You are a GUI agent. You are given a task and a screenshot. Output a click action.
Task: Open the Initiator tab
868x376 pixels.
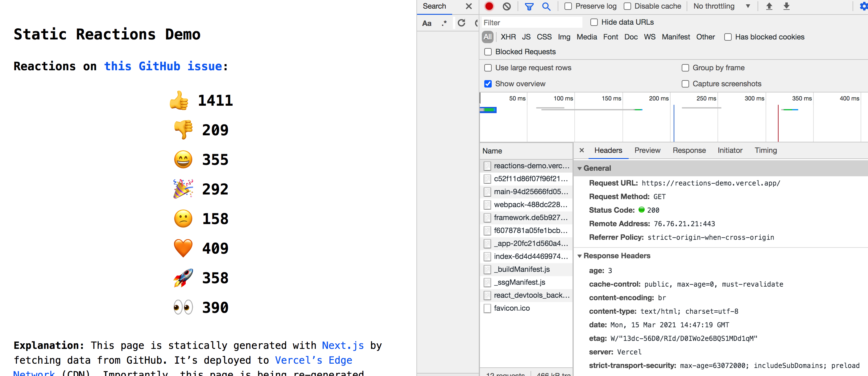730,150
